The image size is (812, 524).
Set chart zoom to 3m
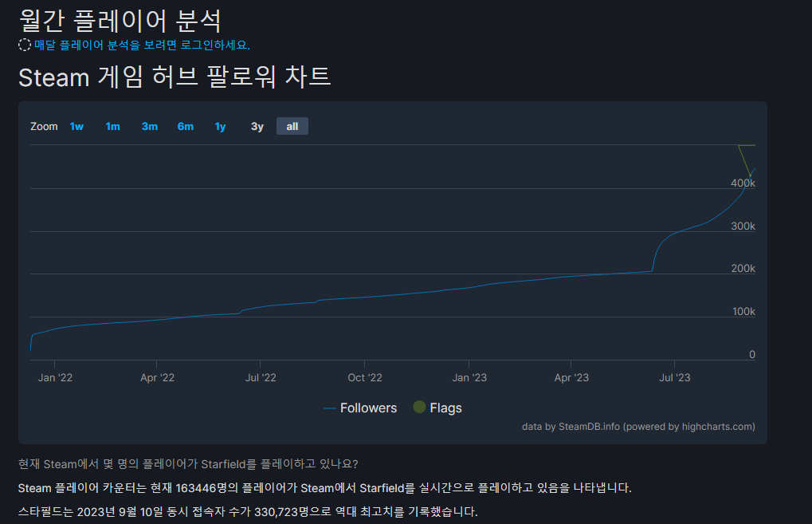tap(150, 127)
